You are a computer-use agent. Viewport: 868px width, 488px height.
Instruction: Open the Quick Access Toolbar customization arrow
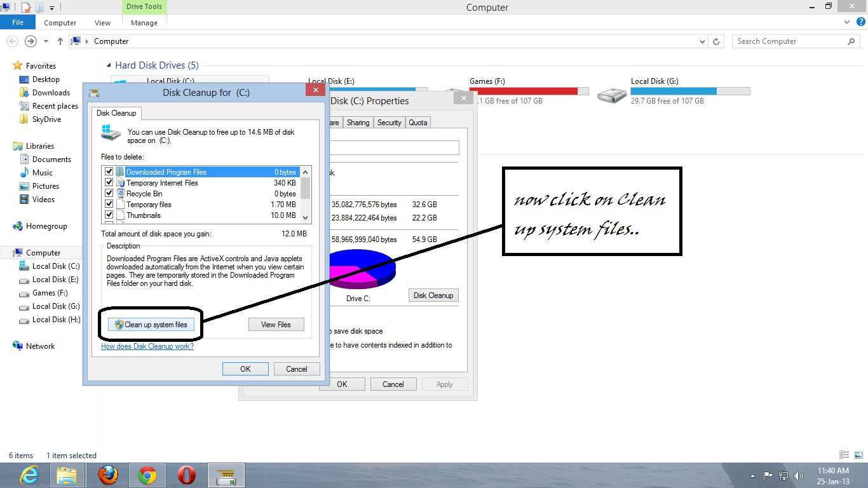pyautogui.click(x=51, y=7)
